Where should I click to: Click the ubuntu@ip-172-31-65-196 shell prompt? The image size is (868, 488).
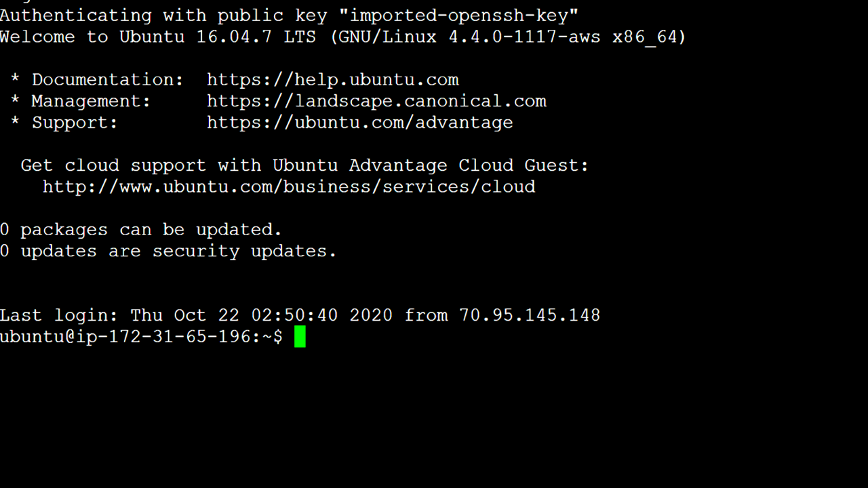click(x=141, y=337)
